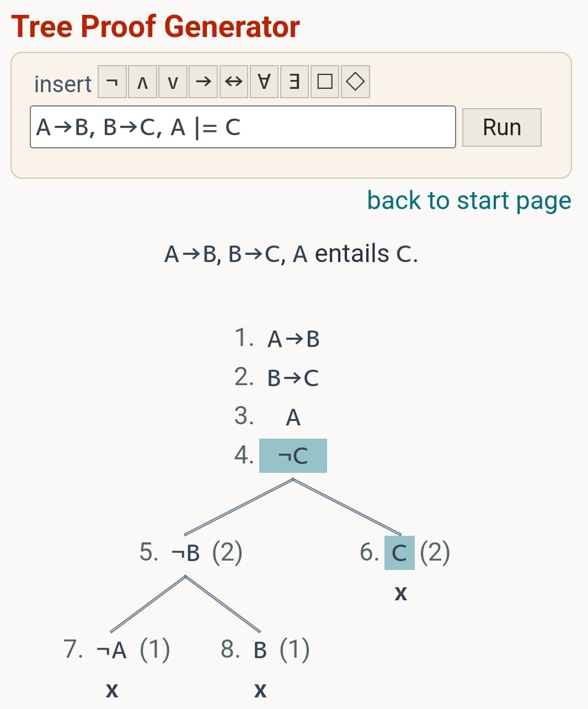588x709 pixels.
Task: Insert the negation ¬ symbol
Action: (x=112, y=82)
